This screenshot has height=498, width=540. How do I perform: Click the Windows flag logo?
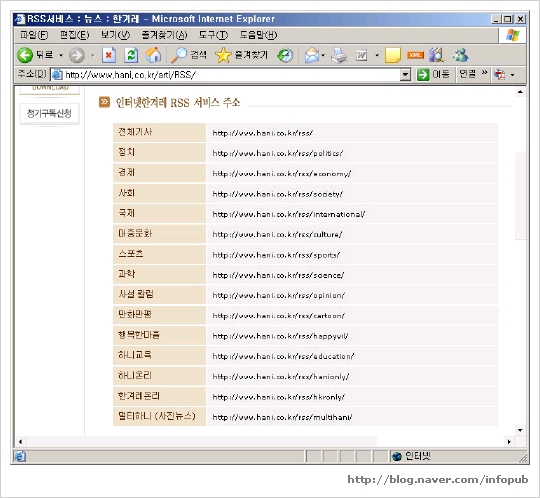click(x=513, y=35)
